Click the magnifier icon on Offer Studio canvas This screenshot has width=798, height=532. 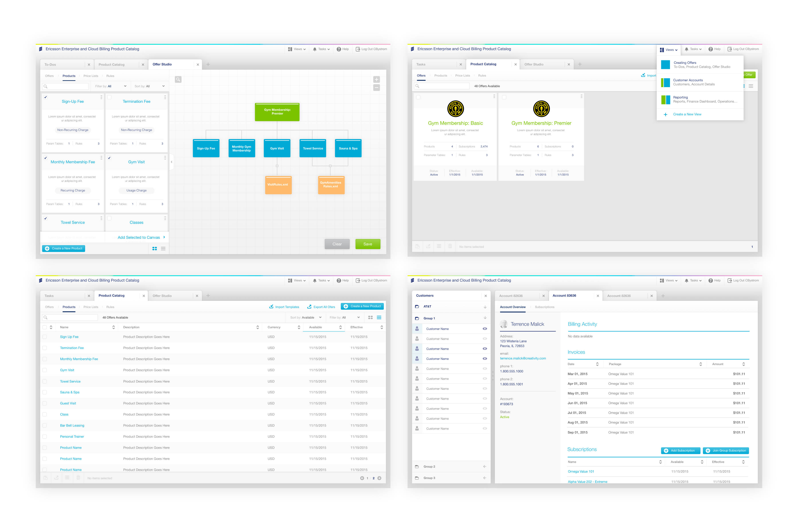coord(178,79)
